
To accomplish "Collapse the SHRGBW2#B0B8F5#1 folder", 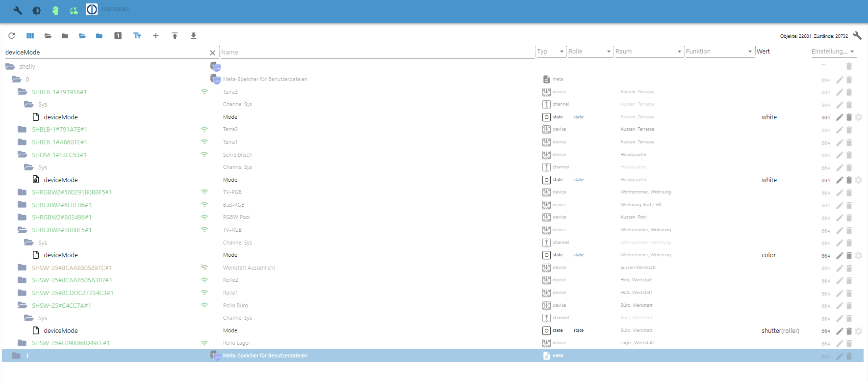I will click(22, 230).
